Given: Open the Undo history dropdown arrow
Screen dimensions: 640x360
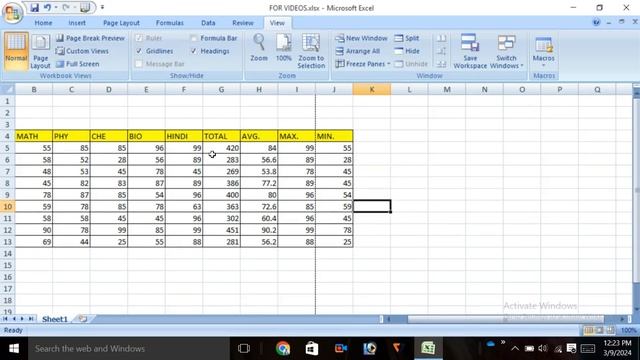Looking at the screenshot, I should (56, 7).
